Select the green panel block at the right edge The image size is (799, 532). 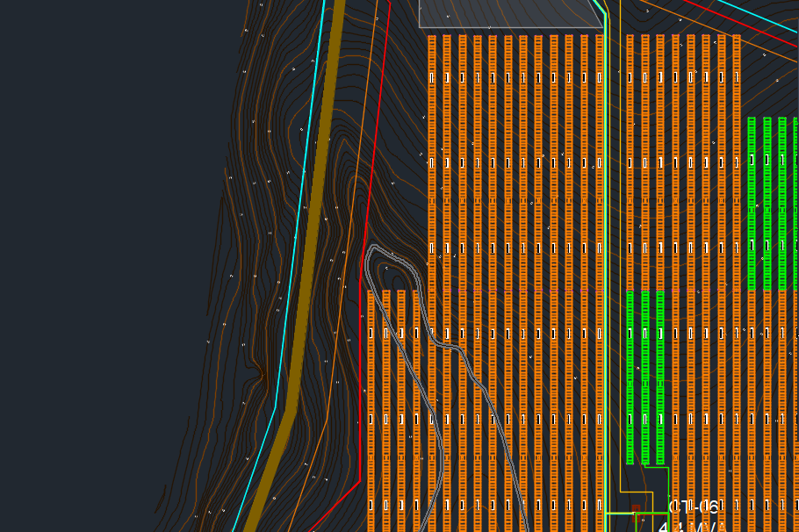773,202
